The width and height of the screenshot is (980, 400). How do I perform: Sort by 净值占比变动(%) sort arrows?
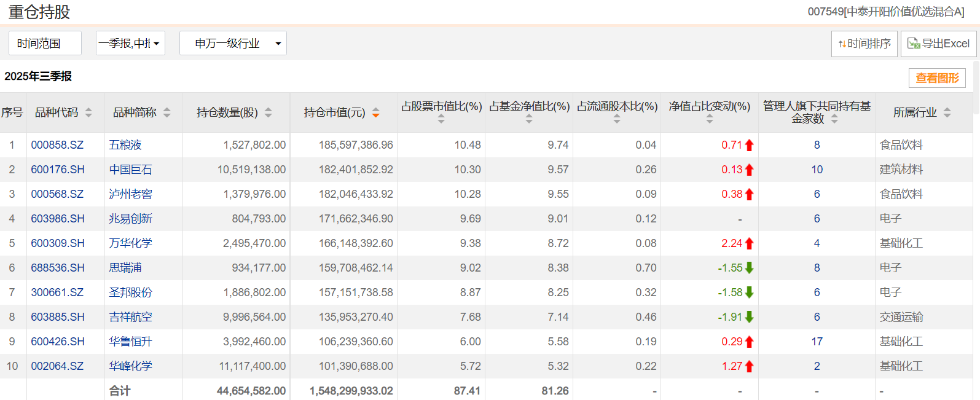point(710,119)
